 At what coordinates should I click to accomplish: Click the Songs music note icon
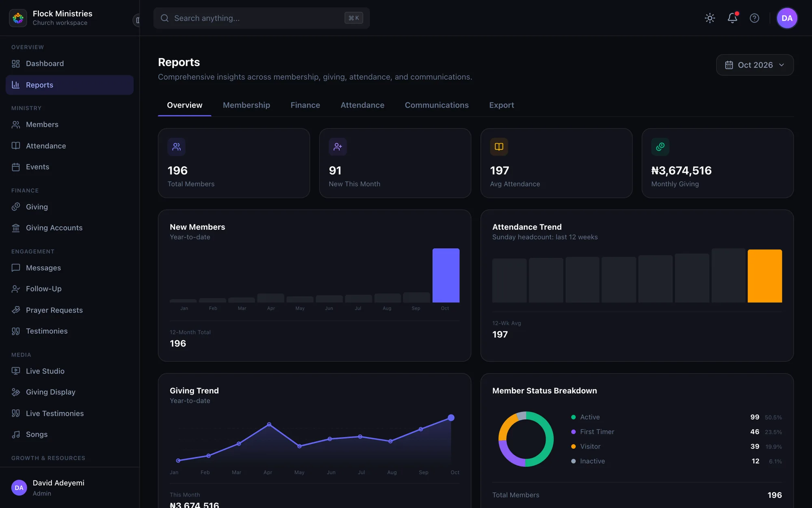click(x=16, y=434)
